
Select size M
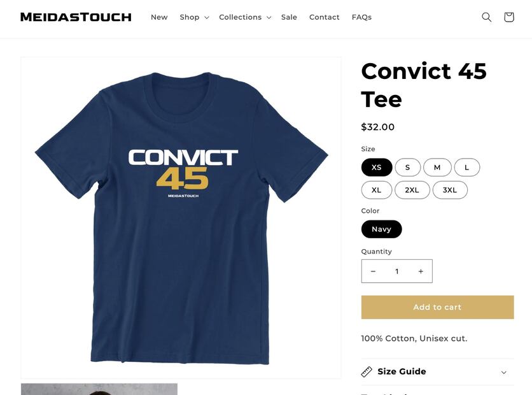tap(437, 167)
